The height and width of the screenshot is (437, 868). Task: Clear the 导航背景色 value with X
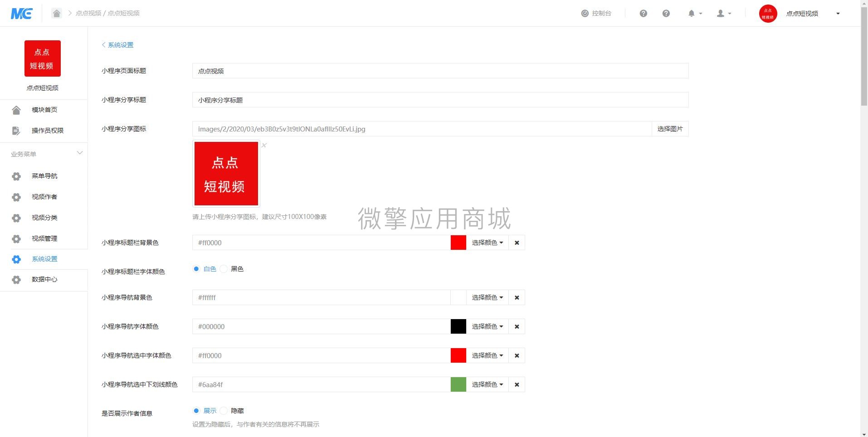point(517,297)
